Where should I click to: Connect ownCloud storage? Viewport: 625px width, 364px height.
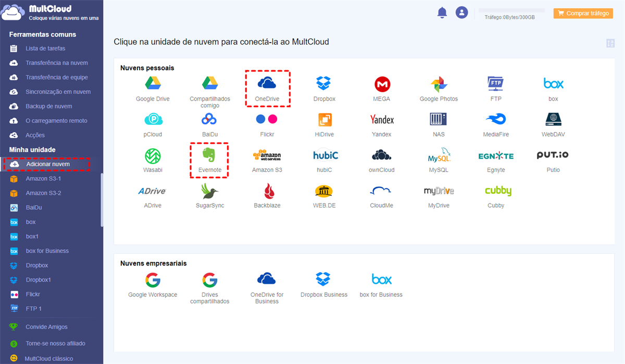pos(382,160)
